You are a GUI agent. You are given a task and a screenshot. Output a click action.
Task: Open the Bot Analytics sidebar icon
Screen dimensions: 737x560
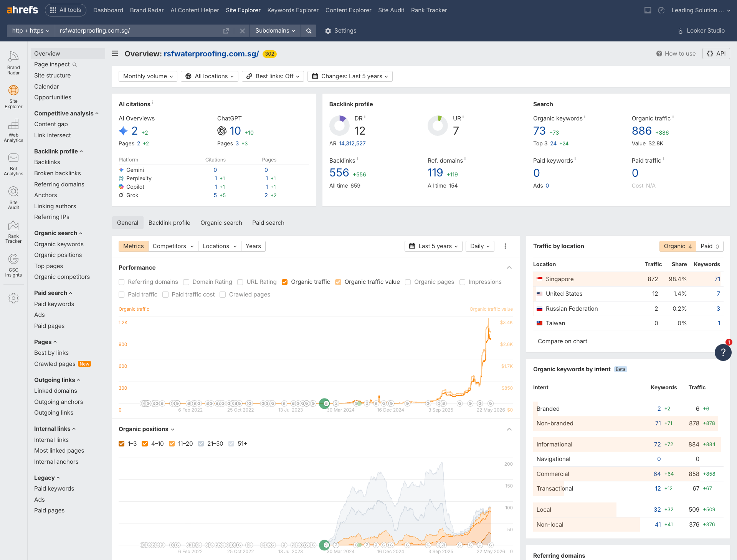coord(13,164)
